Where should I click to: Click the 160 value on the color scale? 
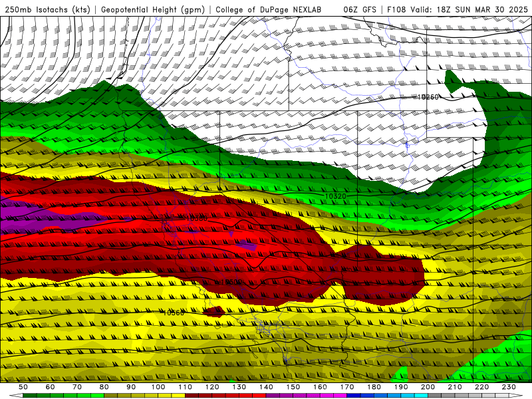click(321, 387)
